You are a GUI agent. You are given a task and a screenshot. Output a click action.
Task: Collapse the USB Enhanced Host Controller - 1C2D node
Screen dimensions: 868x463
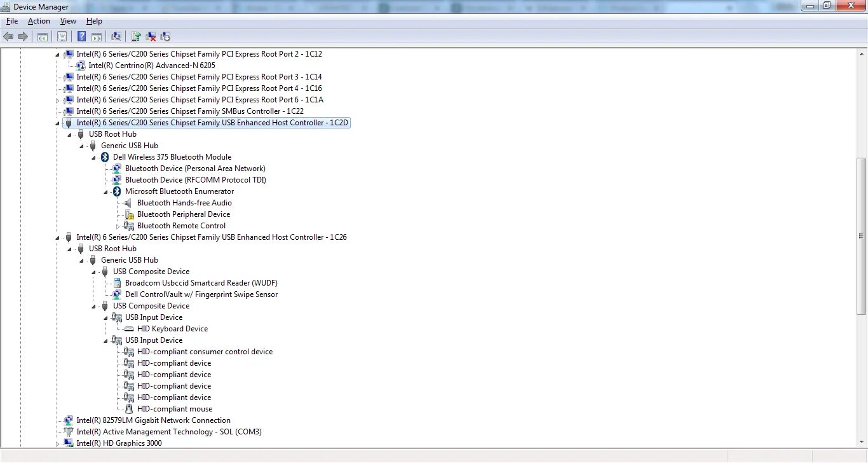tap(57, 123)
